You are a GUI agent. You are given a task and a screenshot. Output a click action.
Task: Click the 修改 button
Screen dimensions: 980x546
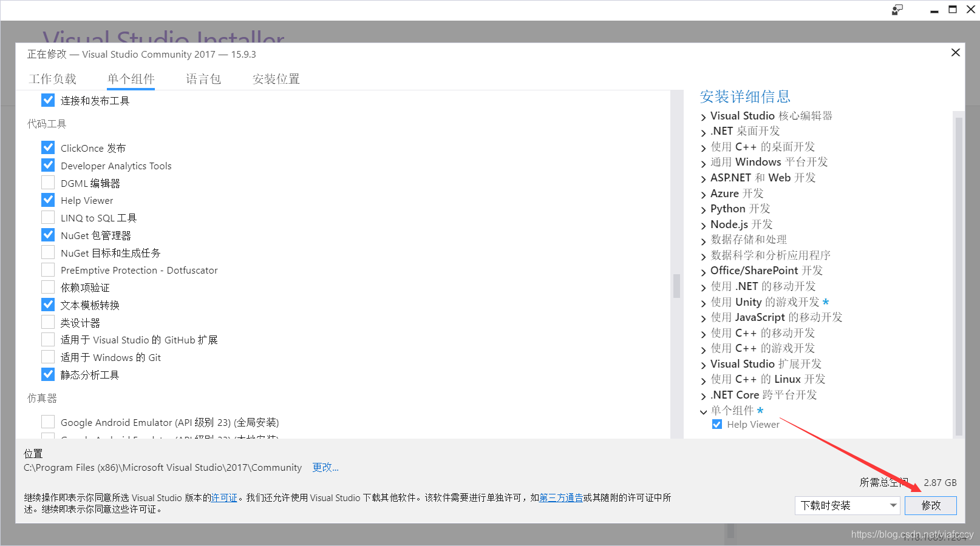point(931,505)
